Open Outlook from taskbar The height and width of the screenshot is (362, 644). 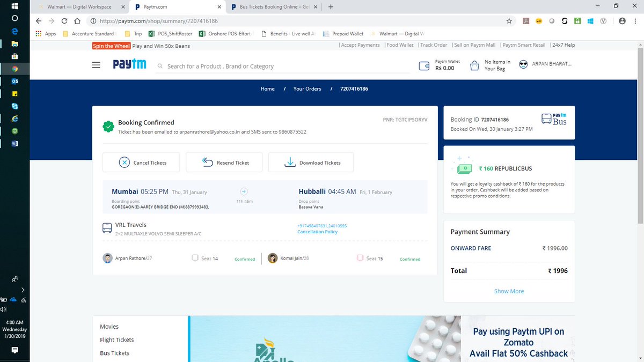(x=15, y=82)
